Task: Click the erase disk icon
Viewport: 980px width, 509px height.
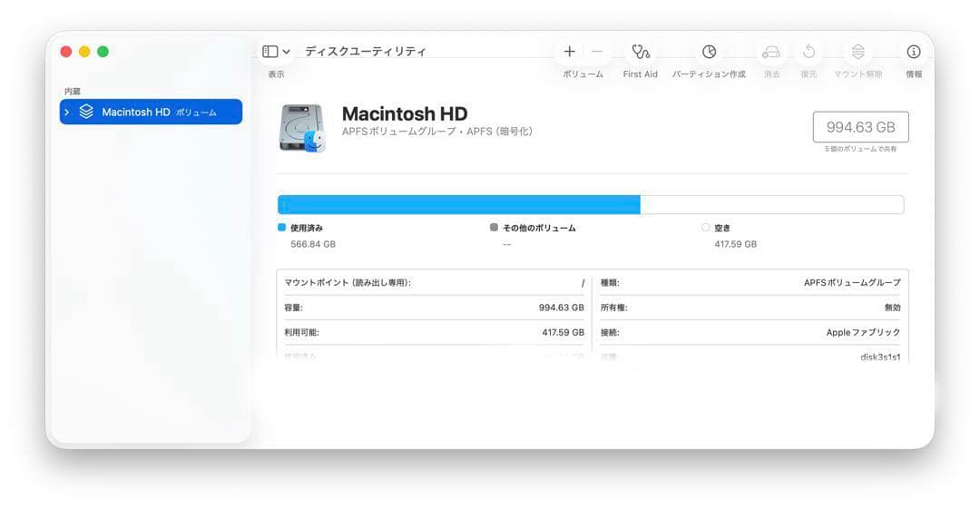Action: [x=771, y=52]
